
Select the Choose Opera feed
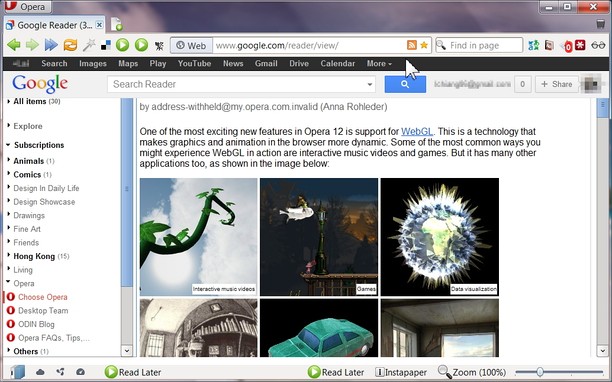pyautogui.click(x=43, y=297)
